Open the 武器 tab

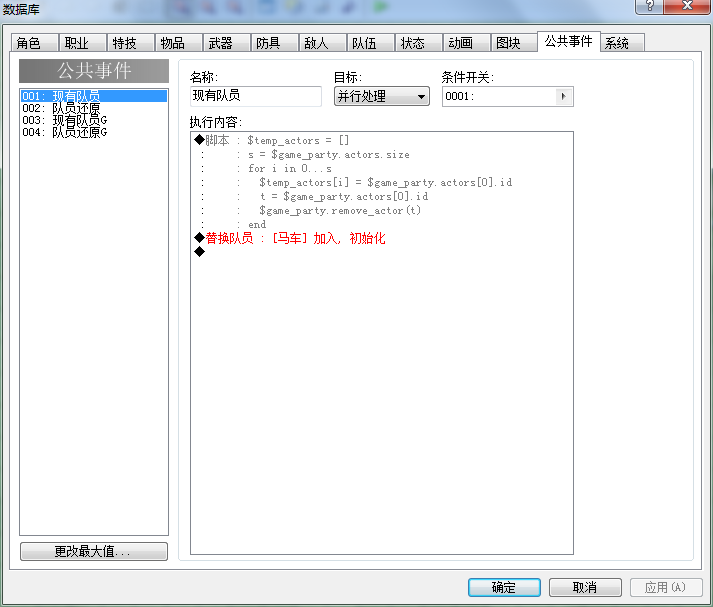click(x=227, y=43)
